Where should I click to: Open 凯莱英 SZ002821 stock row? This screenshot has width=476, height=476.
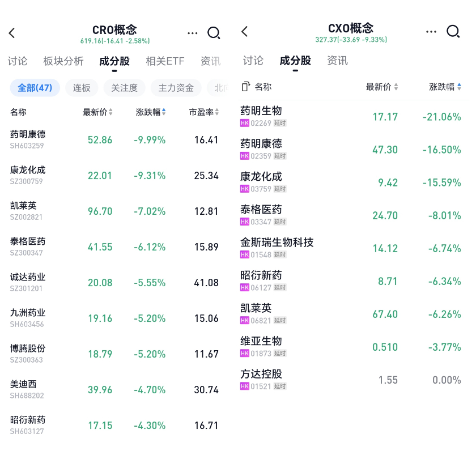tap(114, 211)
